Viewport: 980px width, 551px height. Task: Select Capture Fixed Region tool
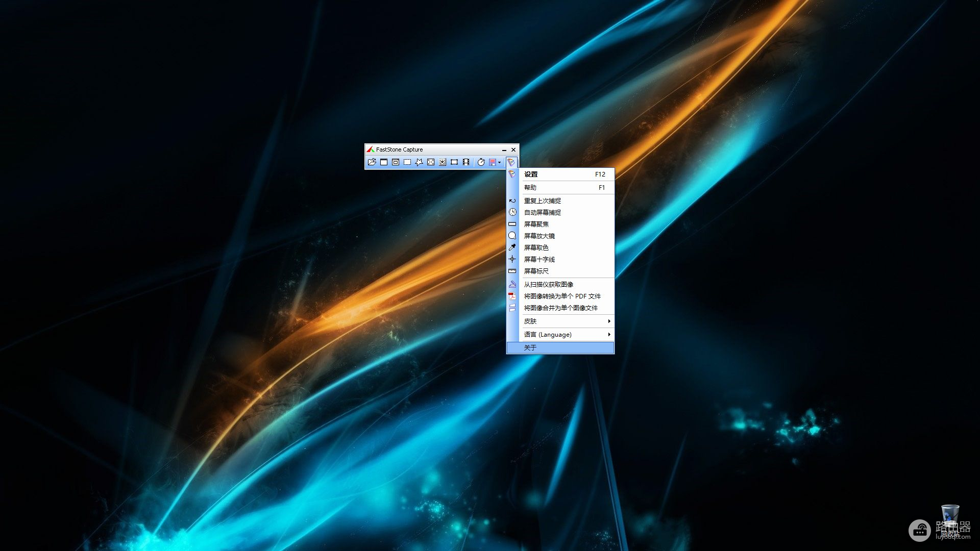coord(454,162)
